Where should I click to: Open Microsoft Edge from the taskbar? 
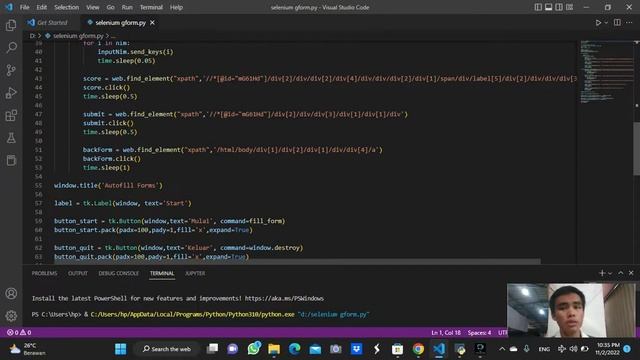point(295,349)
